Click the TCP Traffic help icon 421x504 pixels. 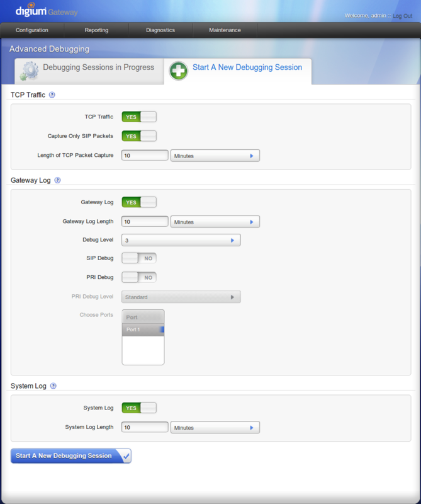pyautogui.click(x=52, y=95)
